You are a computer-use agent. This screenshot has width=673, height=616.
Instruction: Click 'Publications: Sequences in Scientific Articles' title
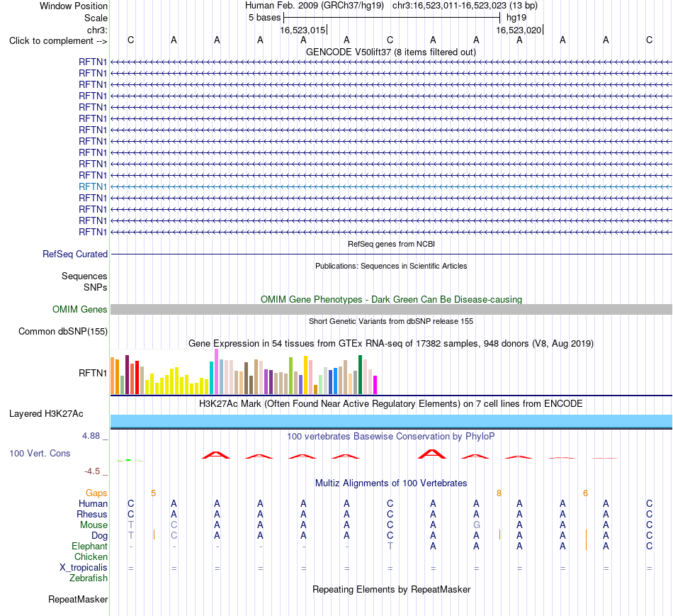[x=391, y=266]
